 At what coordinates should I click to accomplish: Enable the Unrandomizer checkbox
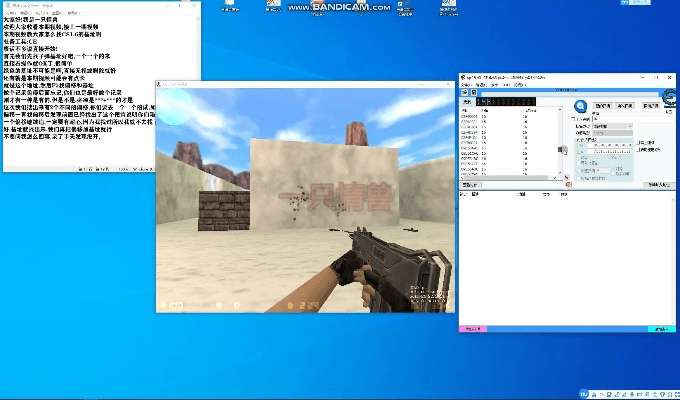pyautogui.click(x=637, y=142)
